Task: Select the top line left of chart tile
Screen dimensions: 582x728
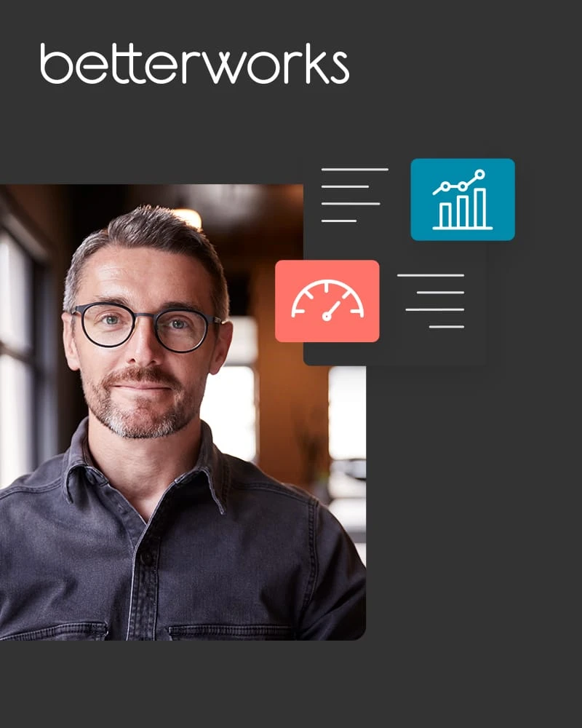Action: point(354,170)
